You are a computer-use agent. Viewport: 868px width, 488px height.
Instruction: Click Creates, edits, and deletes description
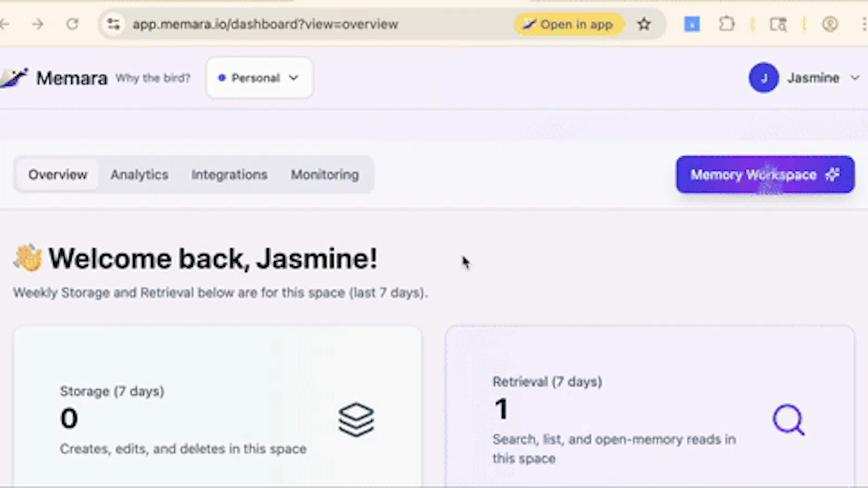click(x=183, y=449)
